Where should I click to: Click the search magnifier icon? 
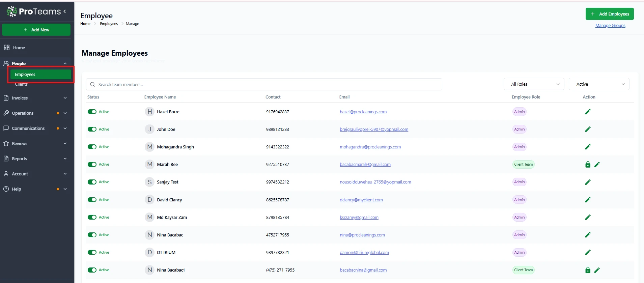click(x=92, y=84)
